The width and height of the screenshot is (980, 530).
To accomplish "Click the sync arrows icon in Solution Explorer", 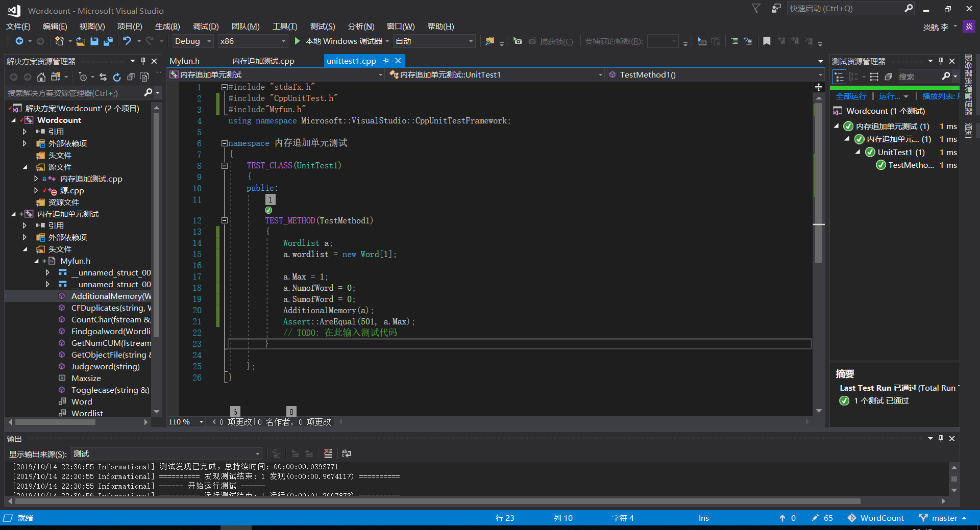I will point(103,77).
